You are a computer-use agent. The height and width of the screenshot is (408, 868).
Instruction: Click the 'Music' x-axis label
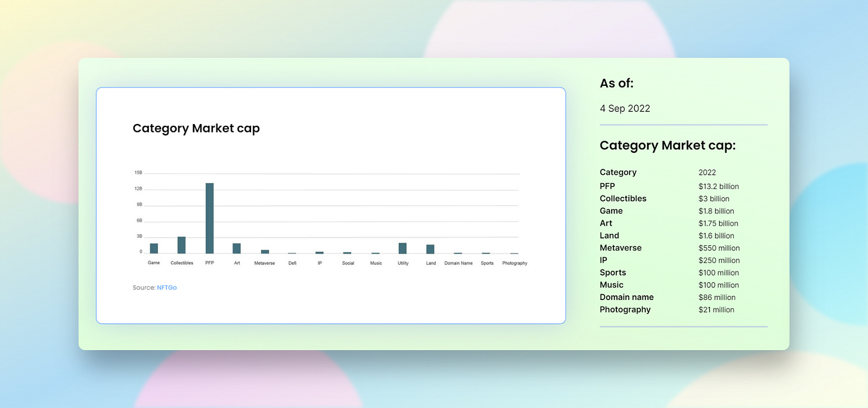[x=376, y=263]
